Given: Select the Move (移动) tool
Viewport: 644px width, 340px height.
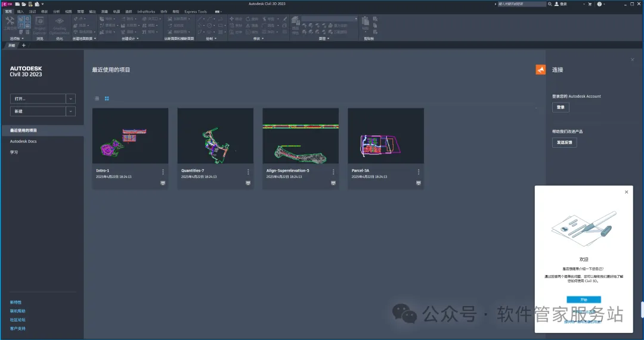Looking at the screenshot, I should click(236, 19).
